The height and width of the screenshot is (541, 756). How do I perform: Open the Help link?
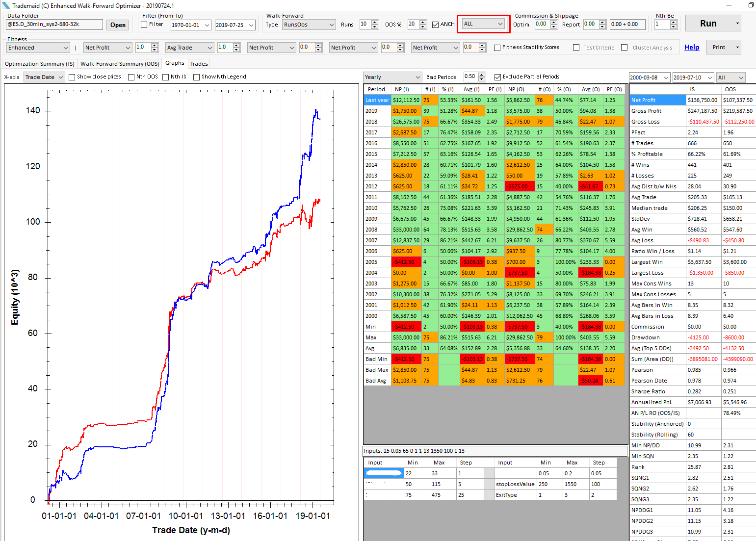(x=692, y=48)
